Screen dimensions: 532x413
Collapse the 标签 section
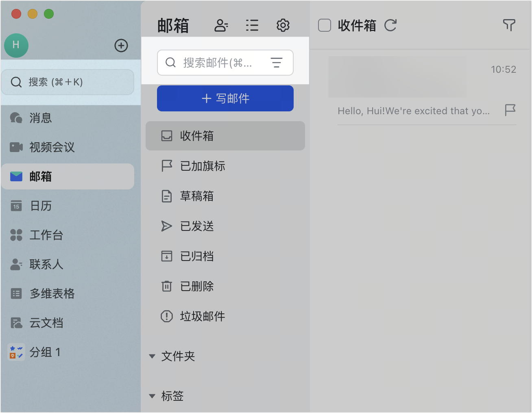tap(152, 396)
